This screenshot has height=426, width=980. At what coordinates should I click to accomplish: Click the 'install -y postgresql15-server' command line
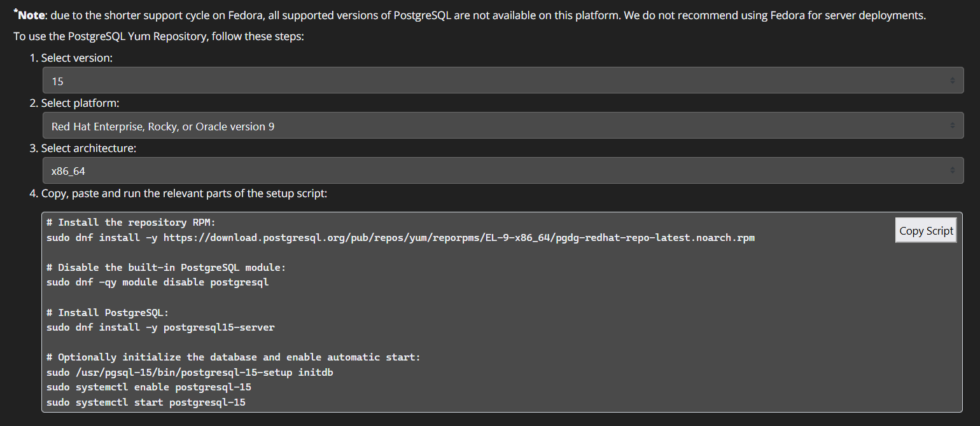pyautogui.click(x=160, y=327)
